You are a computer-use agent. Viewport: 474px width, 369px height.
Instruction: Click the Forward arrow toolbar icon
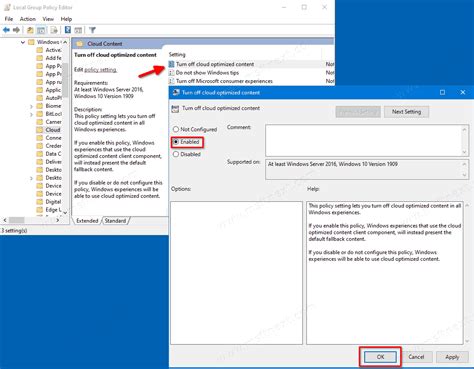coord(16,30)
